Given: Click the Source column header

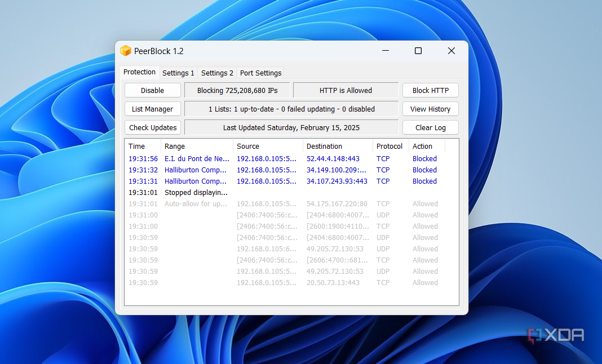Looking at the screenshot, I should click(x=268, y=147).
